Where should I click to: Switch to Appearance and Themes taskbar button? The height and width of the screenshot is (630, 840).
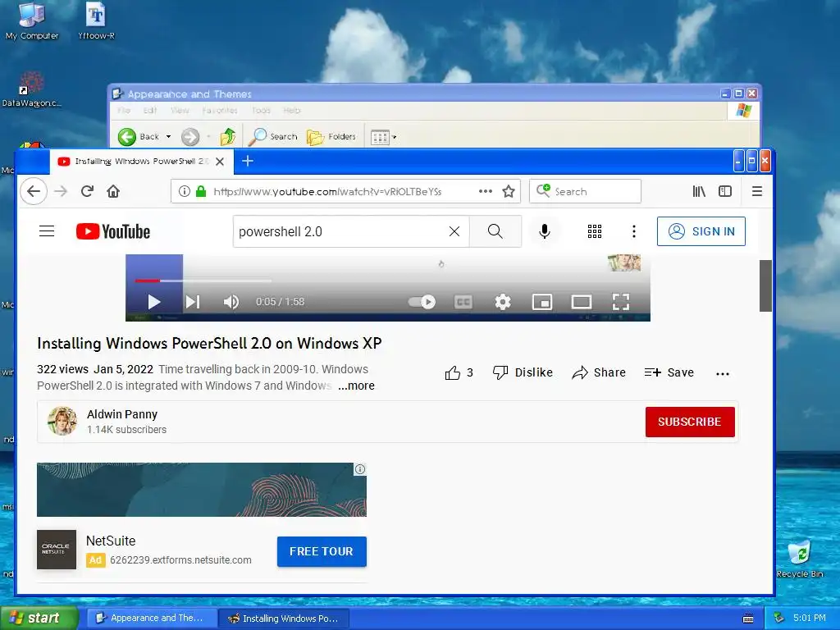click(152, 618)
